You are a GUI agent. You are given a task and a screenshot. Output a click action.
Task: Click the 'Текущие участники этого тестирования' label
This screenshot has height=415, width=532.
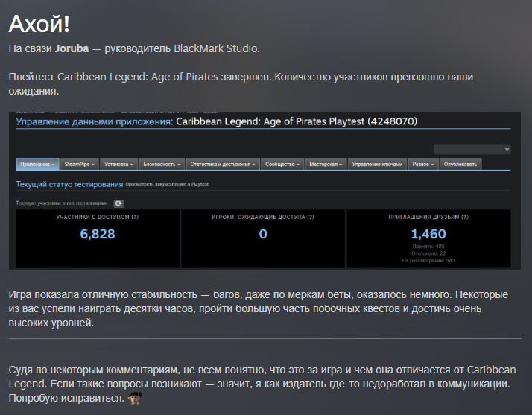(61, 203)
